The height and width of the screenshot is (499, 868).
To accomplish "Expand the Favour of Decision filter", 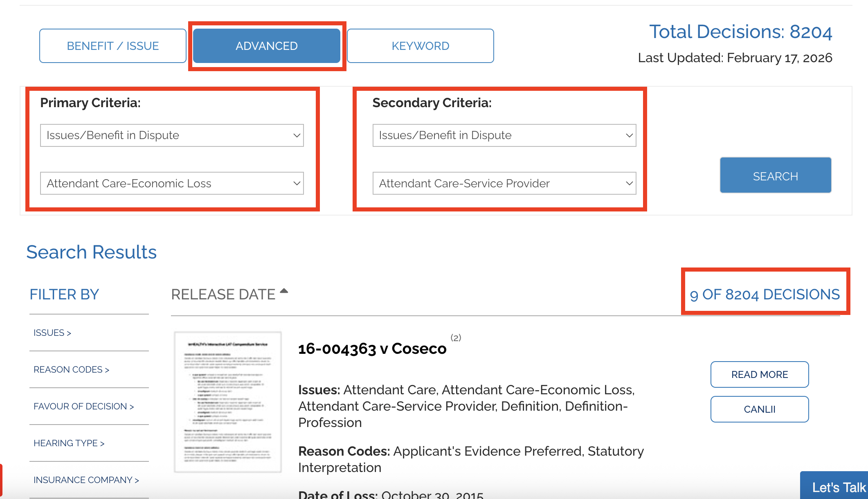I will pyautogui.click(x=83, y=407).
